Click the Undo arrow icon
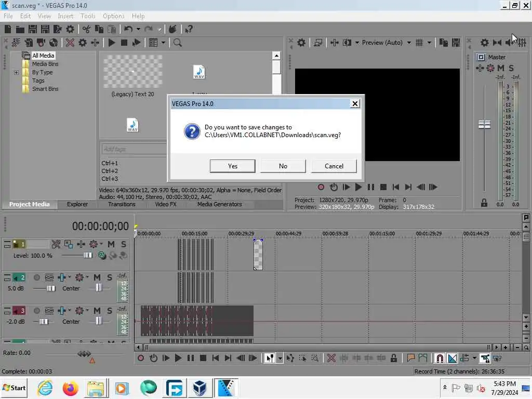This screenshot has height=399, width=532. (x=128, y=29)
